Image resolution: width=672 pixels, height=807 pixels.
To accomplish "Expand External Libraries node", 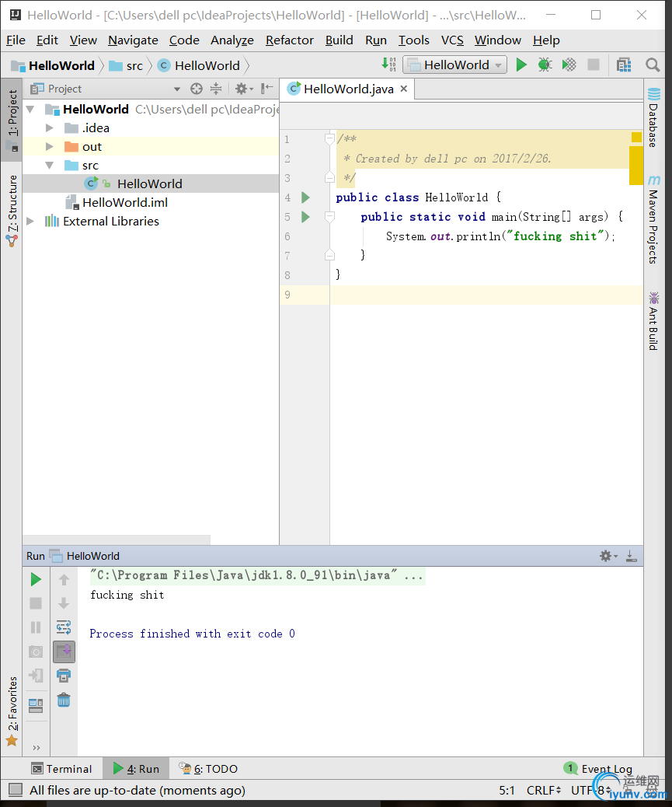I will coord(31,221).
